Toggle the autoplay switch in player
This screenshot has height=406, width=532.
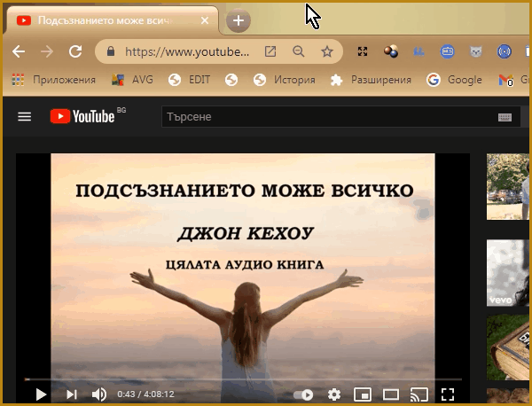coord(303,394)
